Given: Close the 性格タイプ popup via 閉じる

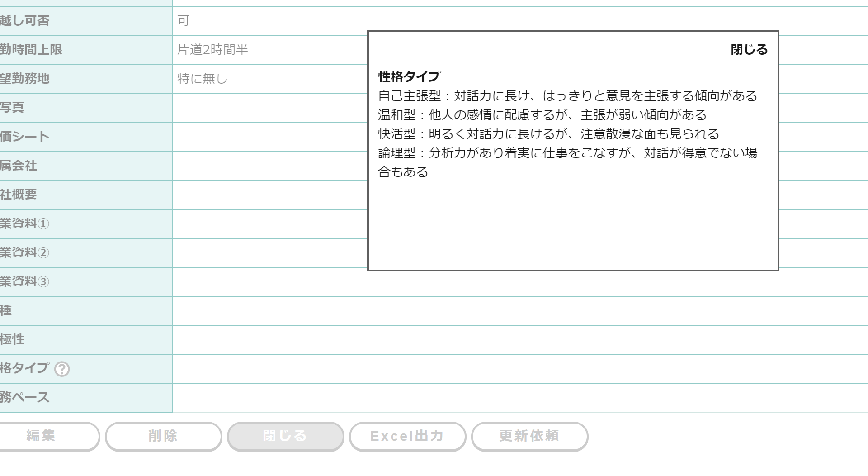Looking at the screenshot, I should [x=749, y=49].
